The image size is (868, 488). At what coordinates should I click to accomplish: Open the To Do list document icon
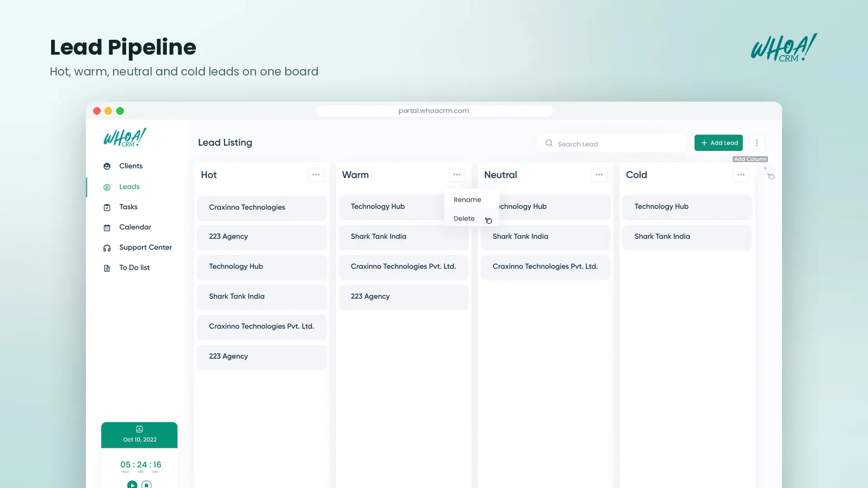pyautogui.click(x=107, y=268)
